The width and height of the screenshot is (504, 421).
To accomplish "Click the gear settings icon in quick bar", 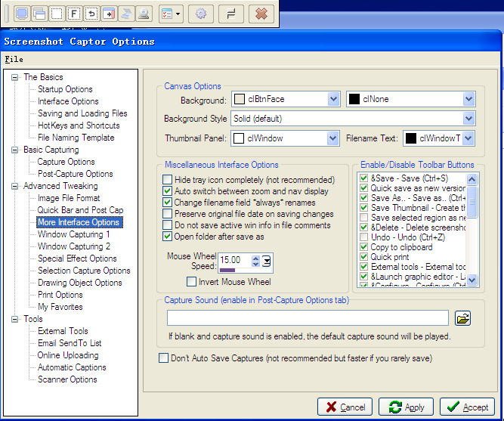I will [x=201, y=14].
